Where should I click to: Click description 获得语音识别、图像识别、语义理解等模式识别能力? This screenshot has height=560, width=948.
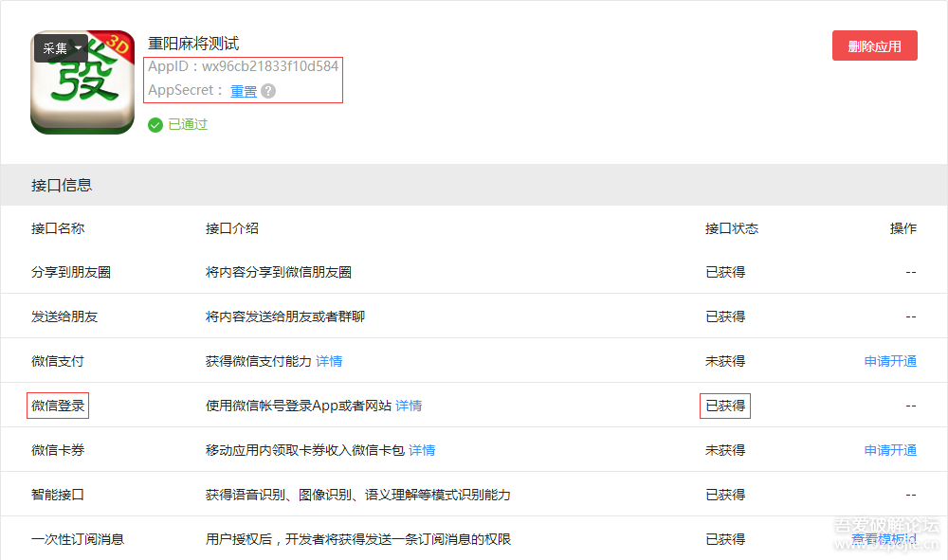[358, 496]
